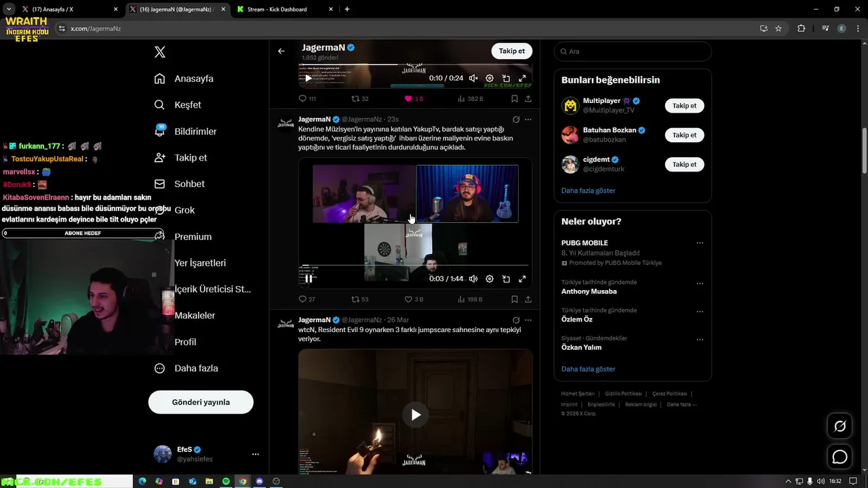Viewport: 868px width, 488px height.
Task: Follow JagermaN with header Takip et button
Action: tap(511, 51)
